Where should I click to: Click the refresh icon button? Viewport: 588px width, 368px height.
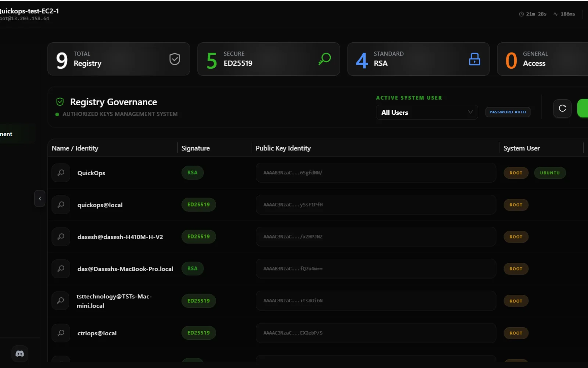(562, 108)
